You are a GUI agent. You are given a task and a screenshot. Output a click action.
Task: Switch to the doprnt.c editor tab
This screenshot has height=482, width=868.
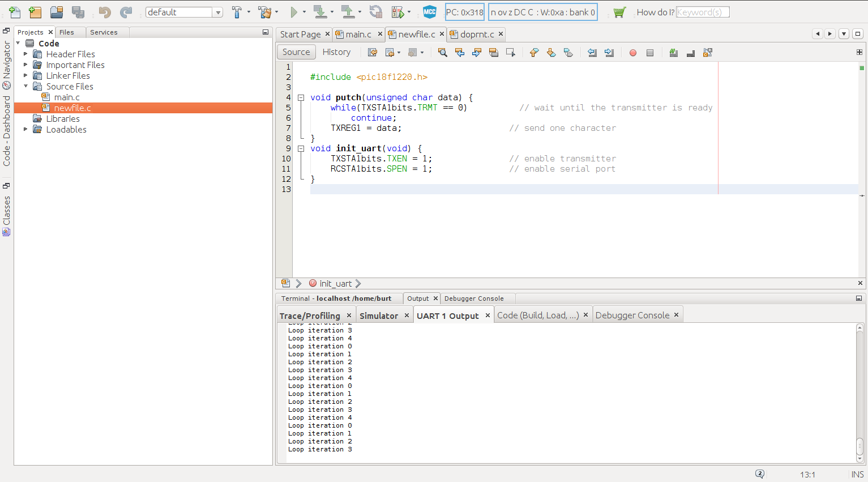pos(477,35)
